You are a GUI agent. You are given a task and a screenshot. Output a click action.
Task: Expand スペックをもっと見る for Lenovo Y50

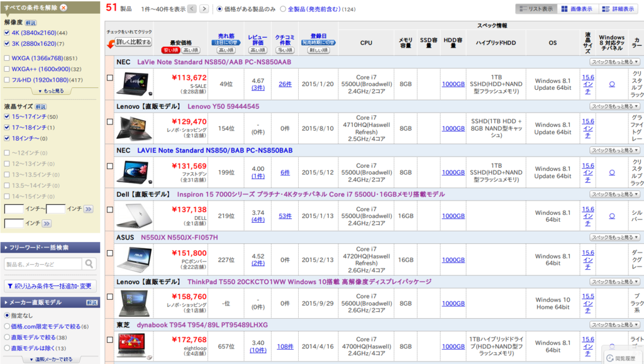pos(615,106)
